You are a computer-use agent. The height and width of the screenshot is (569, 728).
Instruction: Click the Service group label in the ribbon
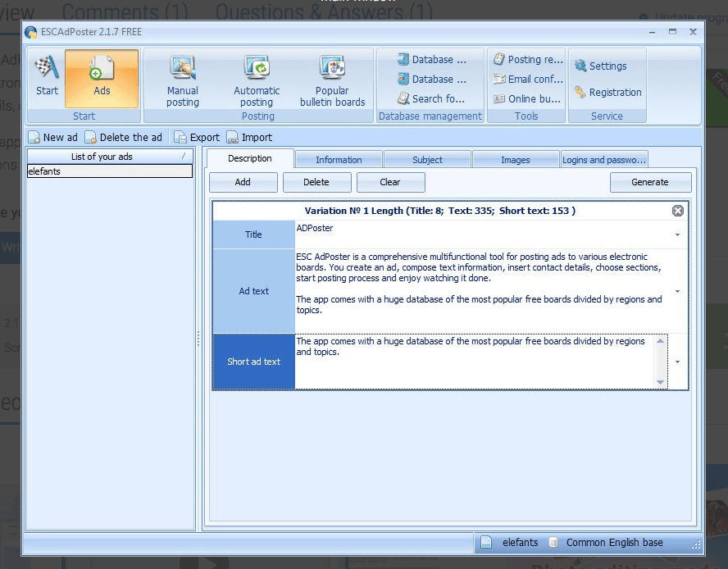[607, 116]
